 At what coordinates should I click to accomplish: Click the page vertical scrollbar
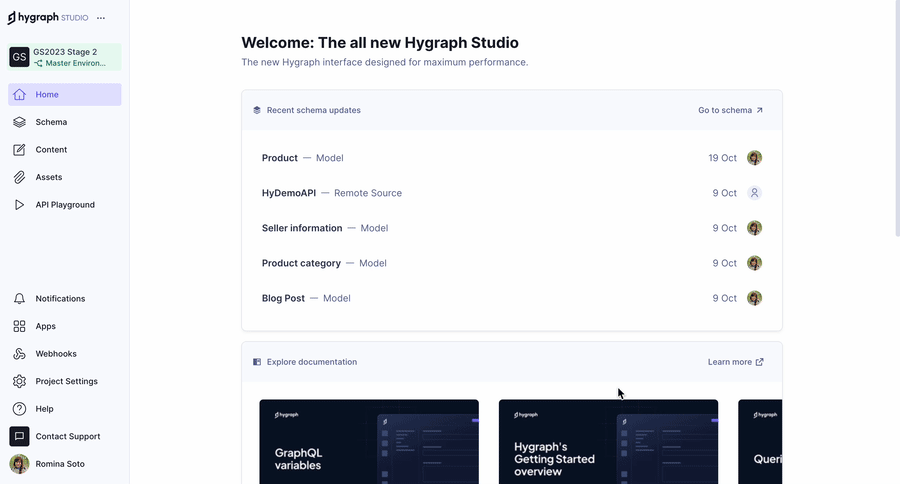point(895,120)
